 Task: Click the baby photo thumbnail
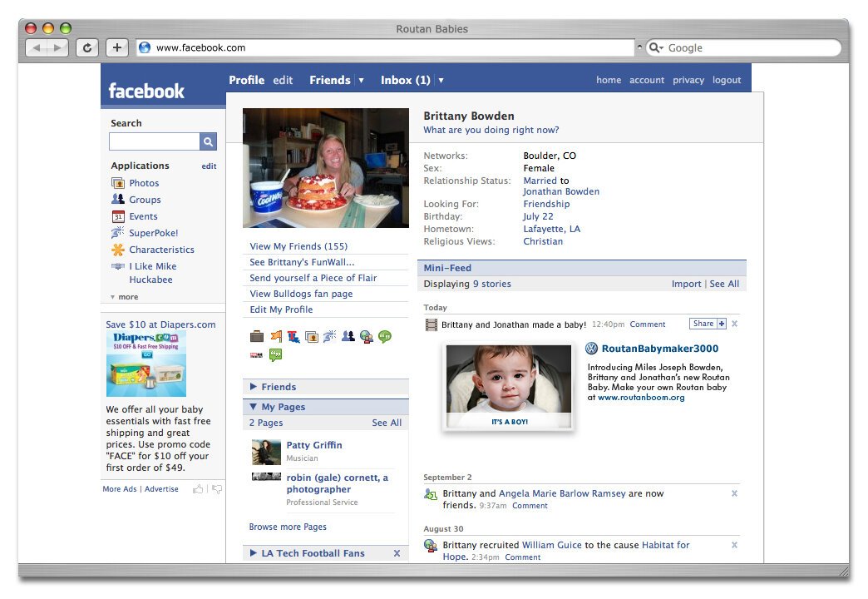click(x=509, y=386)
